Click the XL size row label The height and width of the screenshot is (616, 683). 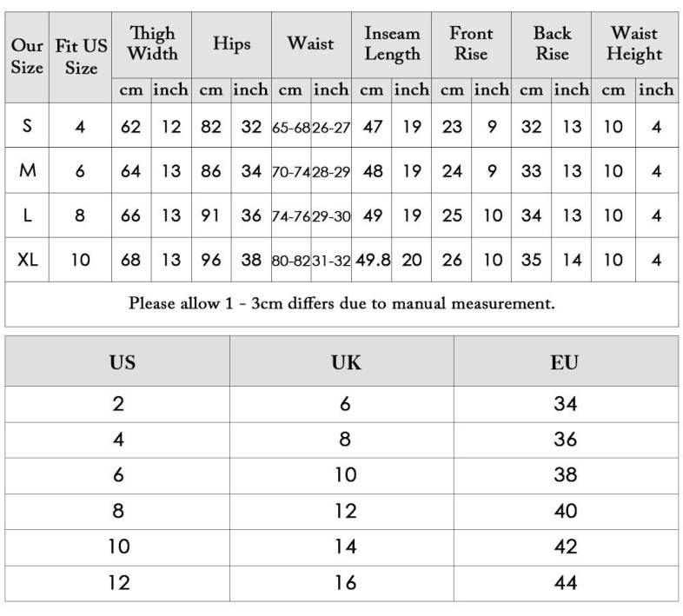(28, 260)
